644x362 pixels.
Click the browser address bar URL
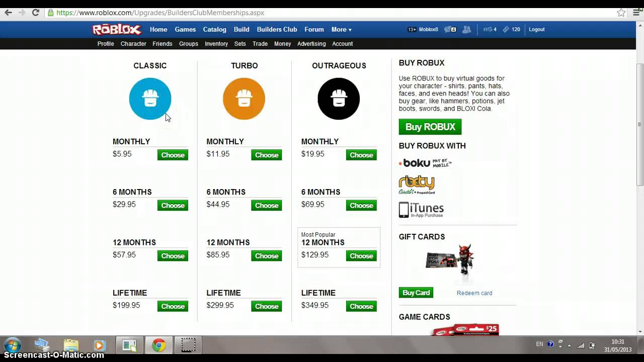click(160, 13)
